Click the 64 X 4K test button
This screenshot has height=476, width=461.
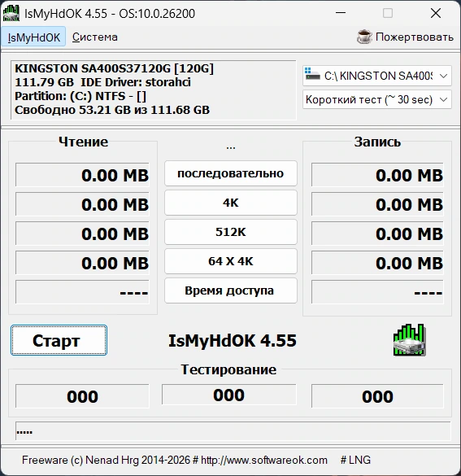[231, 261]
